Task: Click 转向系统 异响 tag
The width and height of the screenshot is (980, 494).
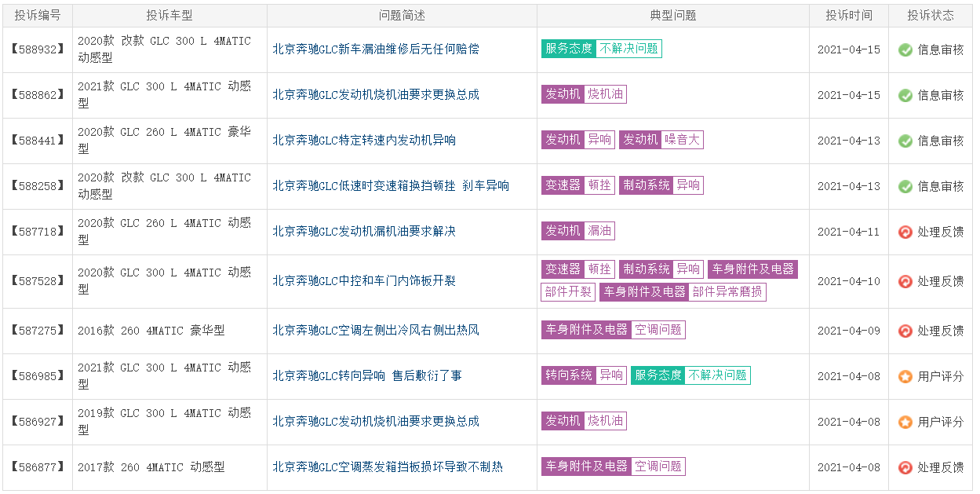Action: tap(584, 375)
